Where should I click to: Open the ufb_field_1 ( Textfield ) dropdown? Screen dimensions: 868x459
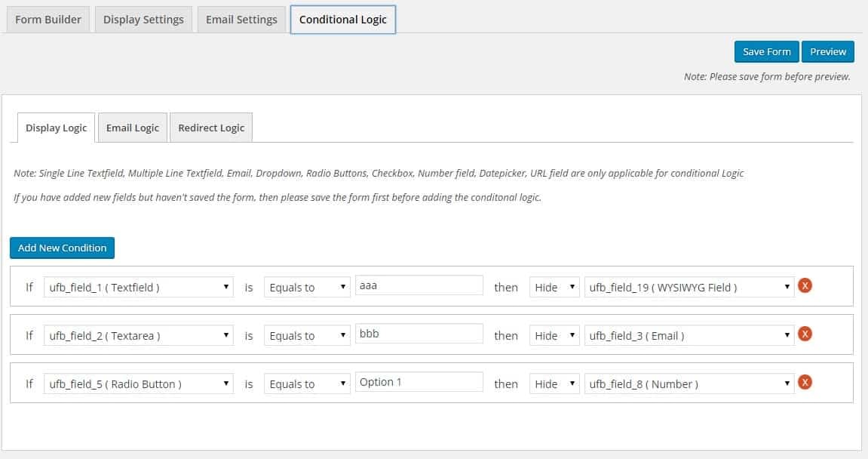139,287
